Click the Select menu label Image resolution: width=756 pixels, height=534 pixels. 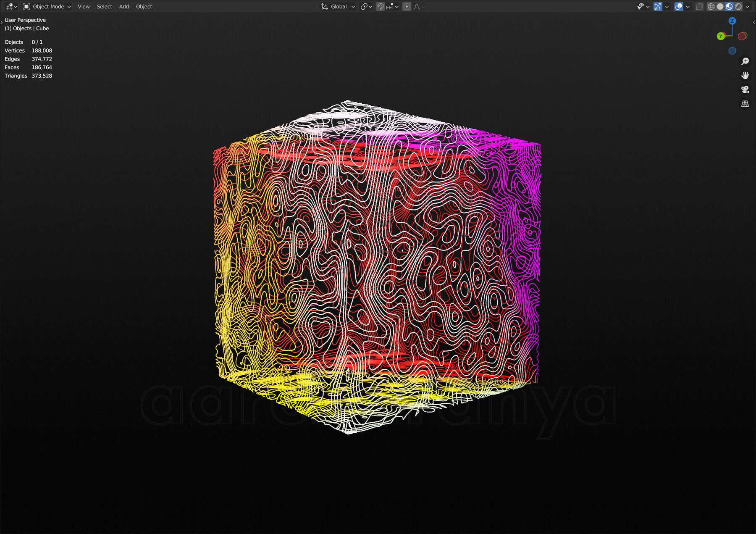point(104,6)
